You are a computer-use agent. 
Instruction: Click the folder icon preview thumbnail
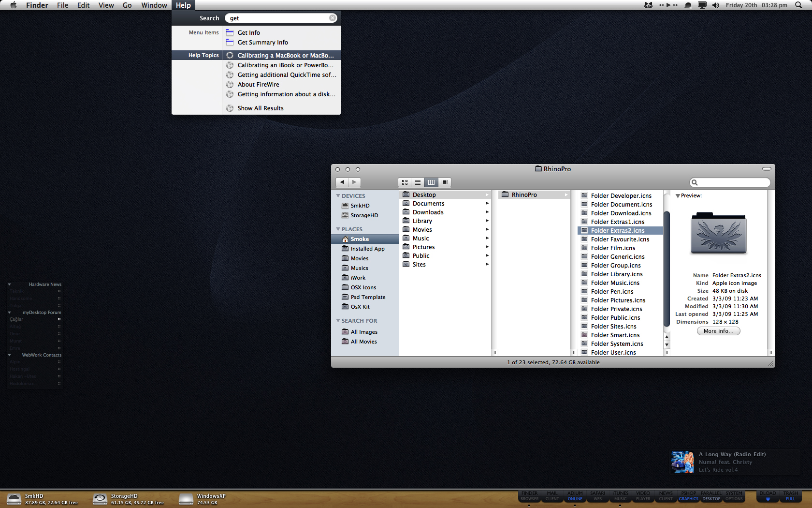point(718,233)
